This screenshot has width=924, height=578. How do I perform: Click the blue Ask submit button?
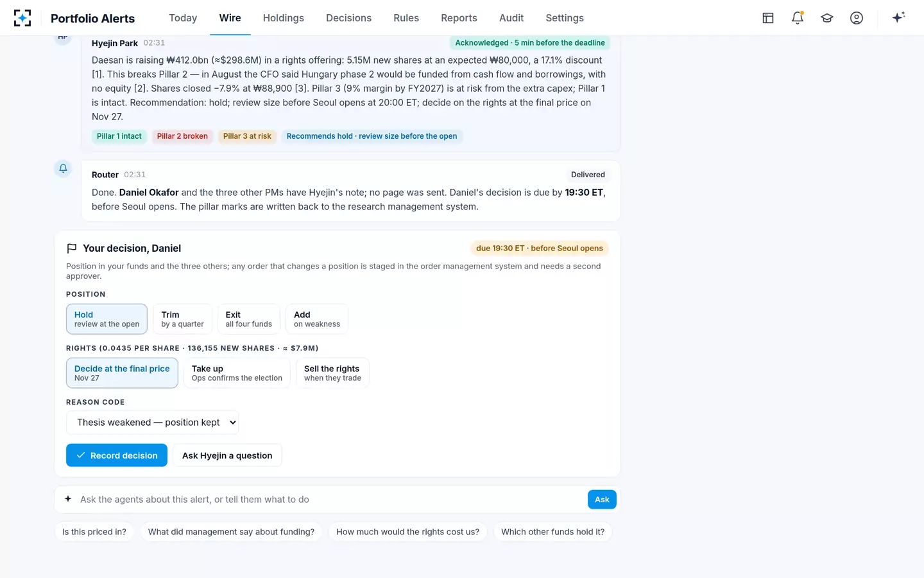(x=602, y=500)
